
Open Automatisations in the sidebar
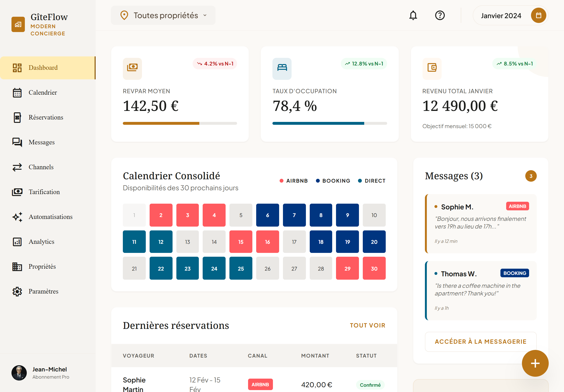click(x=50, y=217)
